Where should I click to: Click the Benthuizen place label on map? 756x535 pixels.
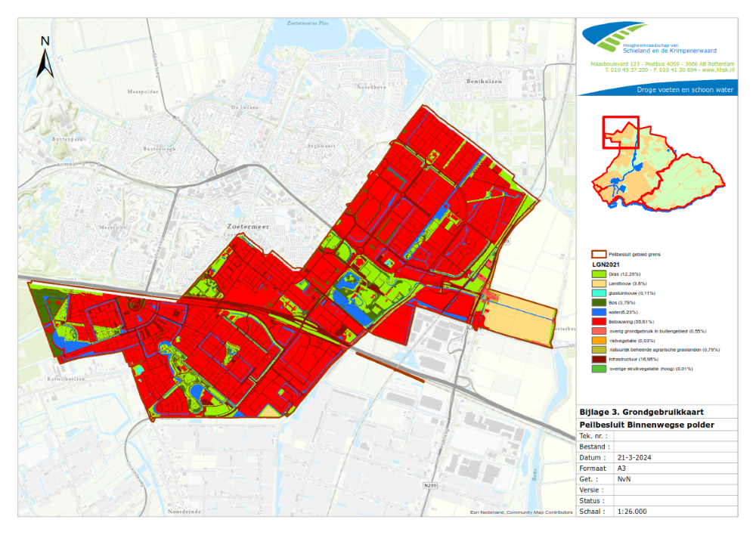pyautogui.click(x=486, y=81)
